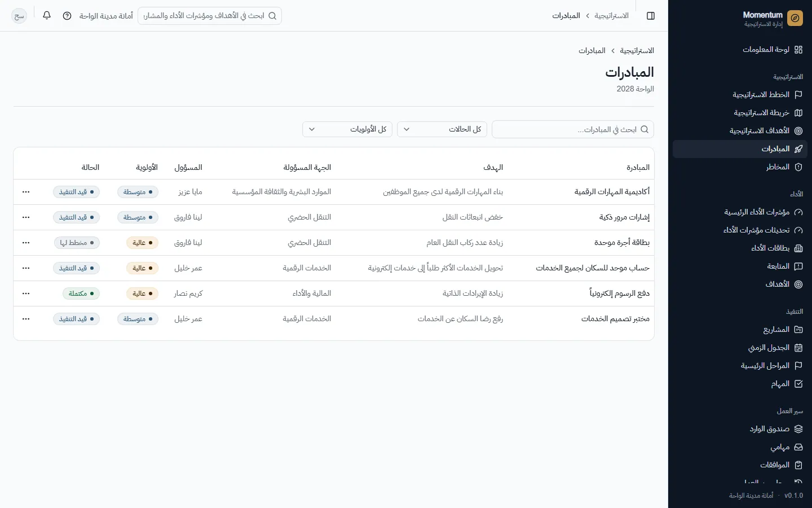
Task: Open the notifications bell
Action: click(47, 16)
